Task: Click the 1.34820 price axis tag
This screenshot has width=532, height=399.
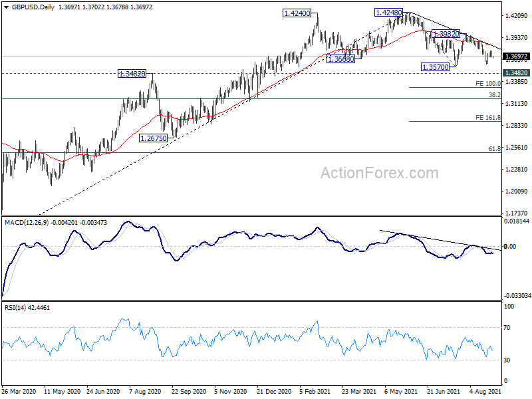Action: tap(516, 73)
